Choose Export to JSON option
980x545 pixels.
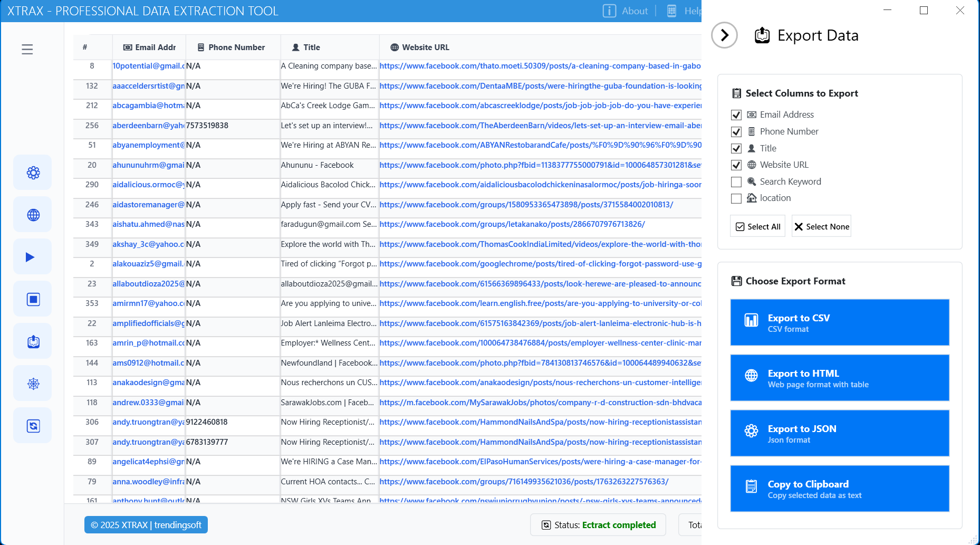(x=839, y=433)
